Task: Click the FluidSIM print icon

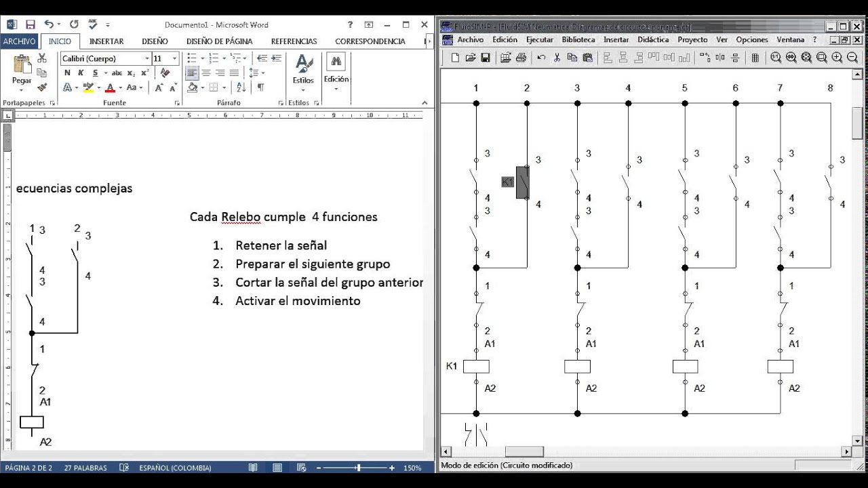Action: coord(521,58)
